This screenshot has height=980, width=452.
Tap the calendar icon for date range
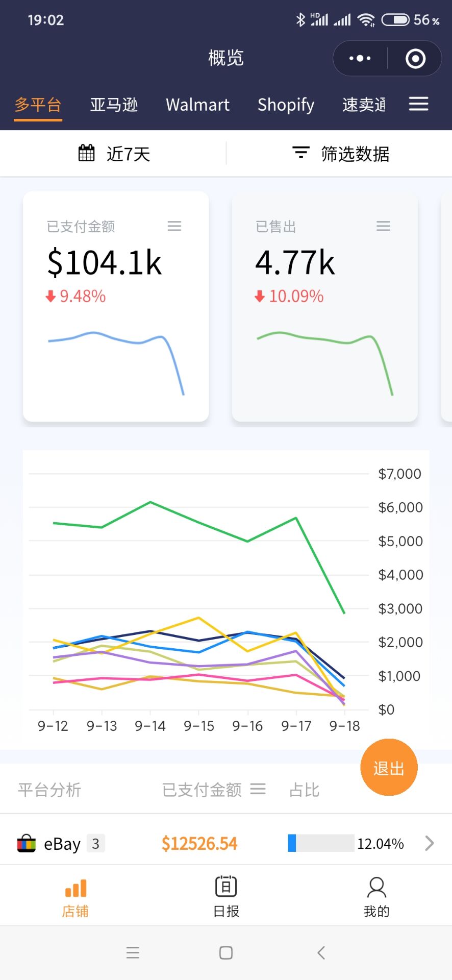point(86,153)
